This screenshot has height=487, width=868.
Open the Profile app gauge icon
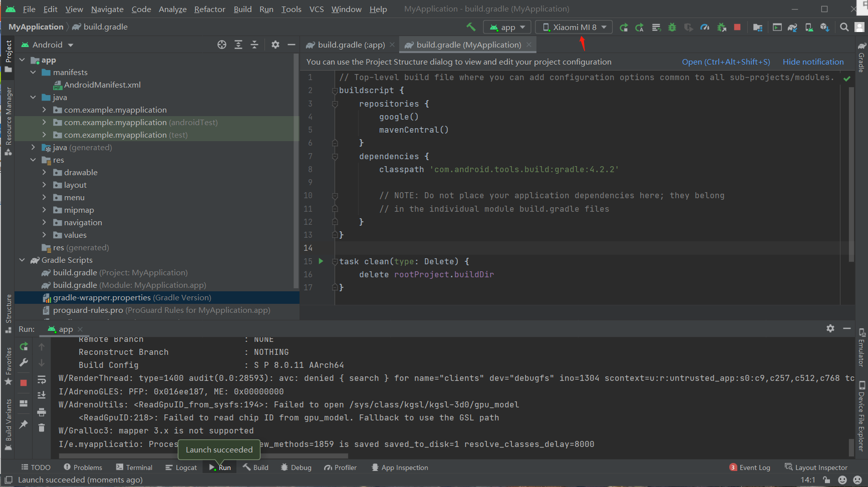pos(705,27)
